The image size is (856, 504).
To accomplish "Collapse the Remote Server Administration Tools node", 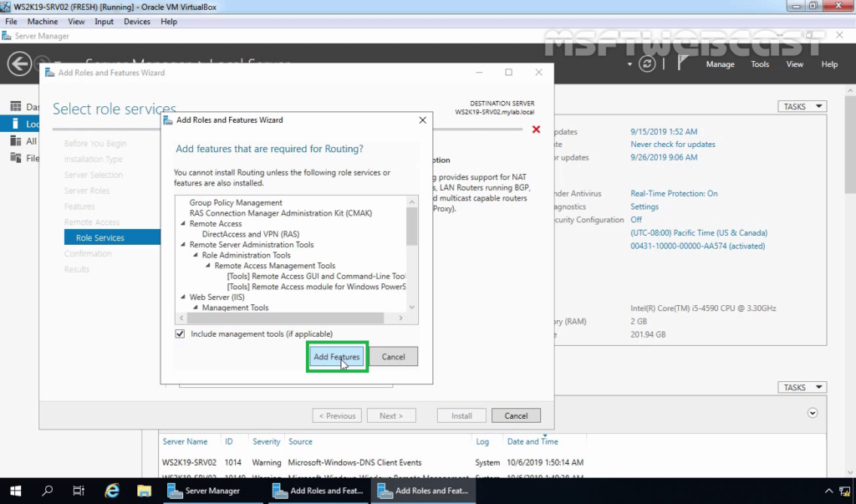I will [184, 245].
